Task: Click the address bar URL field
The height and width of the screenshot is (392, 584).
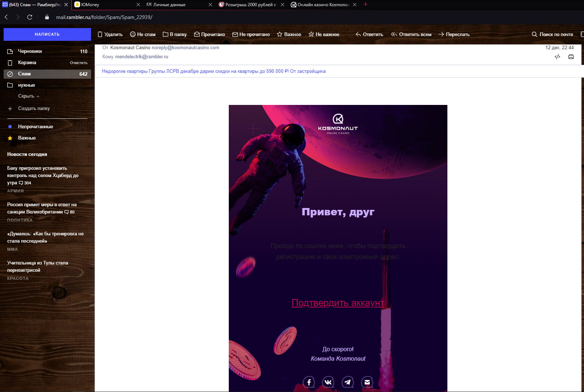Action: (x=104, y=17)
